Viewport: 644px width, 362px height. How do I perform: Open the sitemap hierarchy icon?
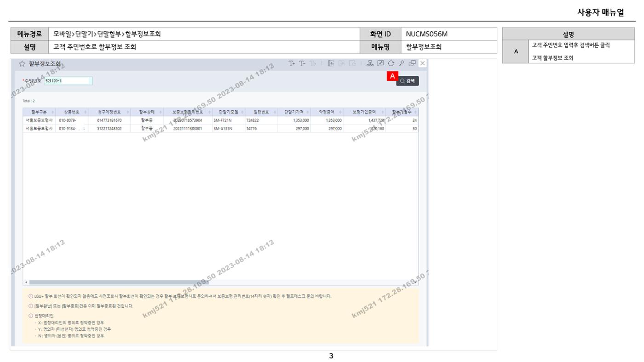tap(369, 63)
